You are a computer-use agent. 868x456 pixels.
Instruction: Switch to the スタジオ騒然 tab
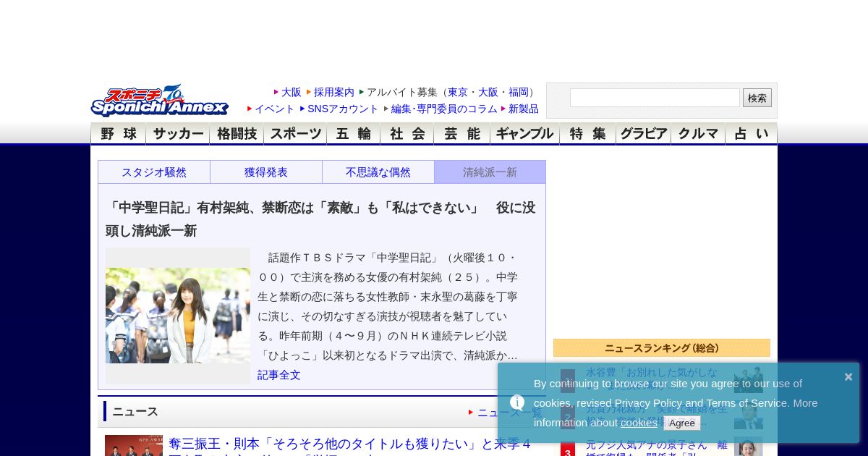(x=154, y=172)
